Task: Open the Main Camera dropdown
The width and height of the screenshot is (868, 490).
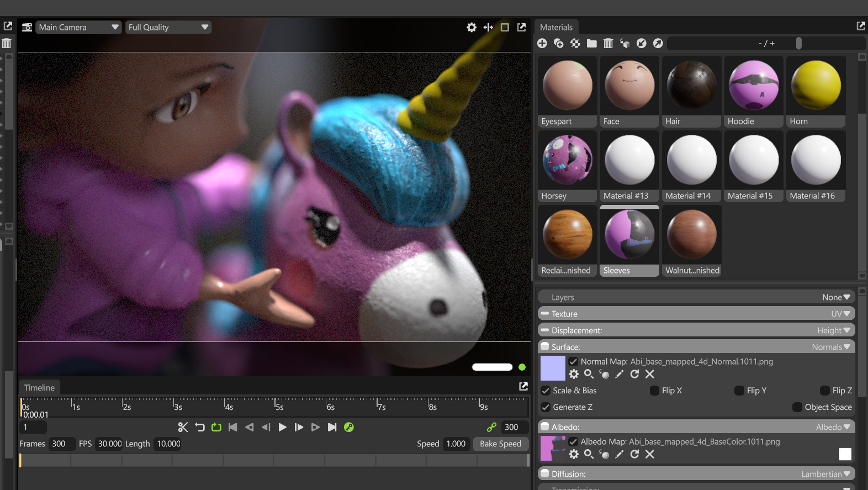Action: click(x=78, y=27)
